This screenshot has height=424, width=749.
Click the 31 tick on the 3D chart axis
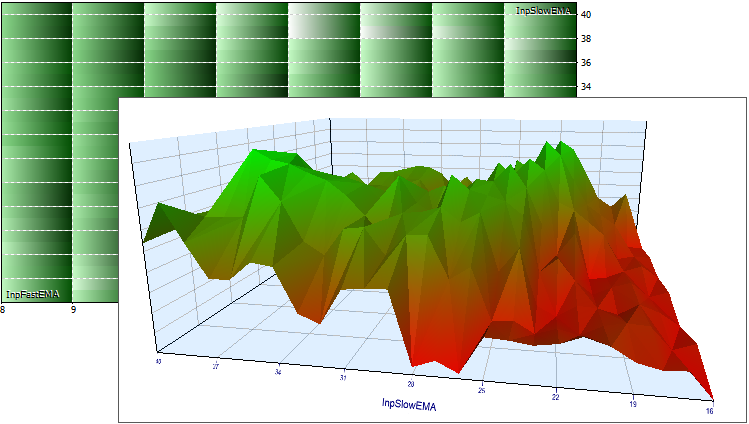tap(343, 378)
